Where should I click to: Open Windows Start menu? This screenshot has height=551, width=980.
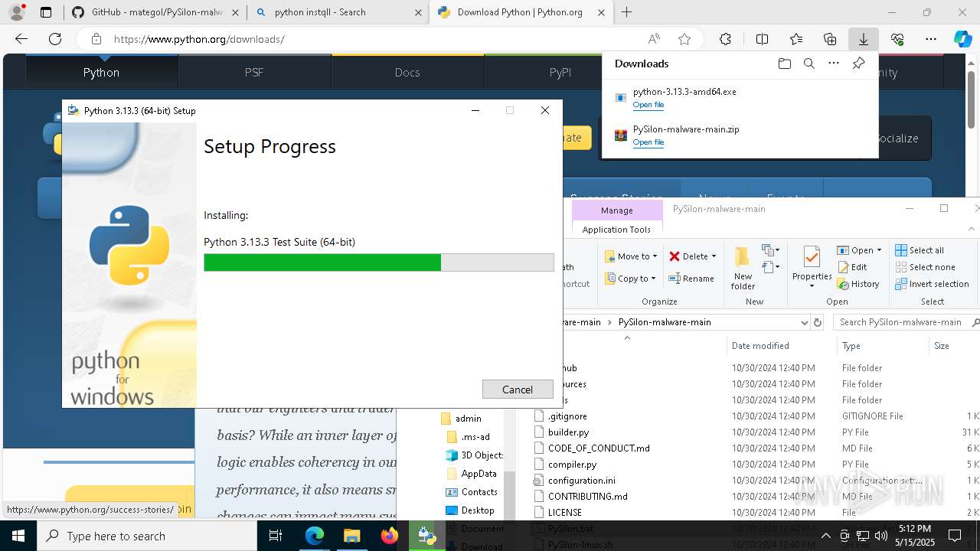click(x=18, y=536)
